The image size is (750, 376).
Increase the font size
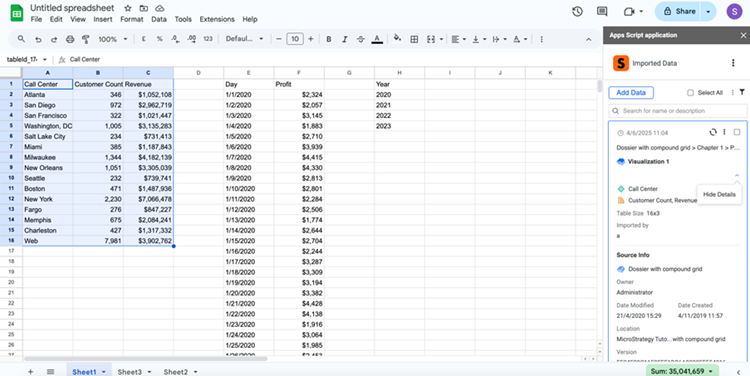[311, 39]
